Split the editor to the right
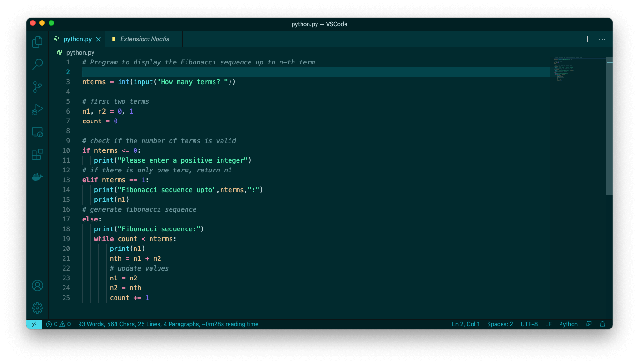This screenshot has width=639, height=364. [x=590, y=39]
